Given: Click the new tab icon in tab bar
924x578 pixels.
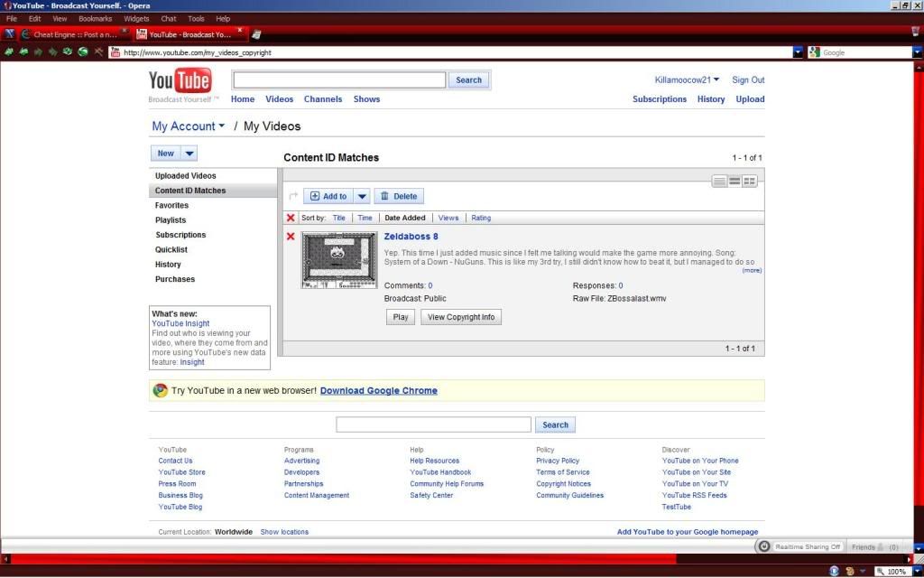Looking at the screenshot, I should [x=257, y=34].
